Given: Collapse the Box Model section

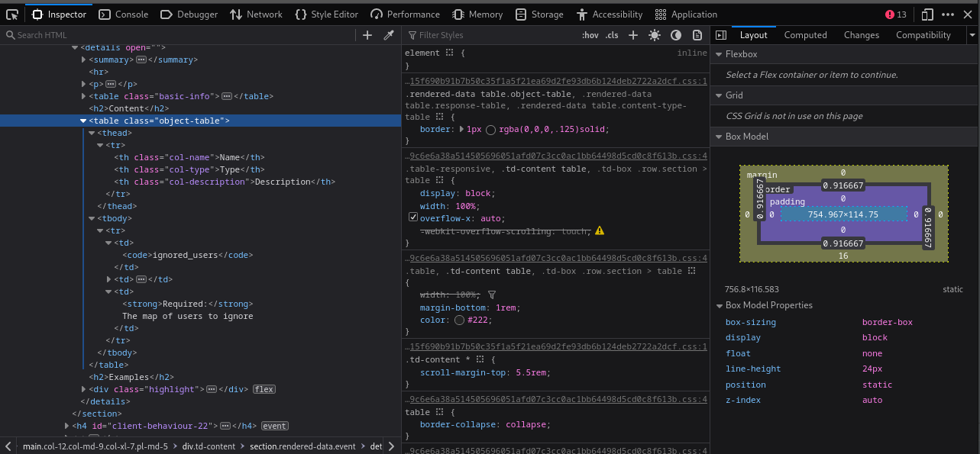Looking at the screenshot, I should 719,137.
